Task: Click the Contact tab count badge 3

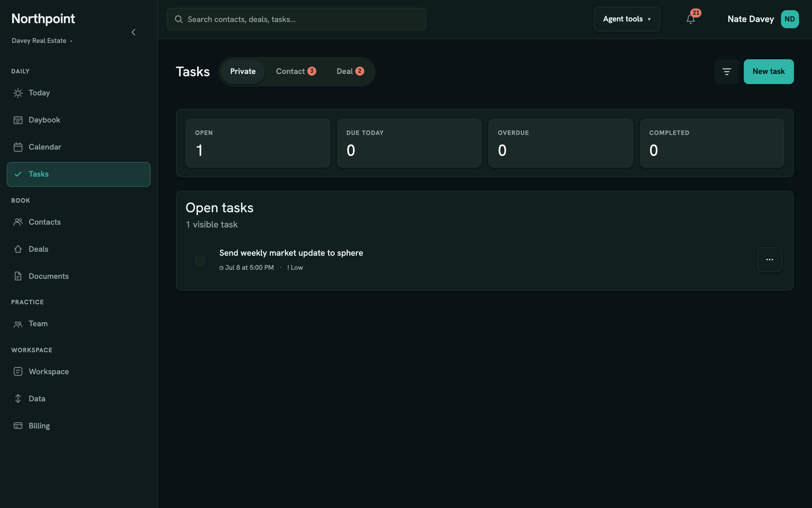Action: tap(312, 71)
